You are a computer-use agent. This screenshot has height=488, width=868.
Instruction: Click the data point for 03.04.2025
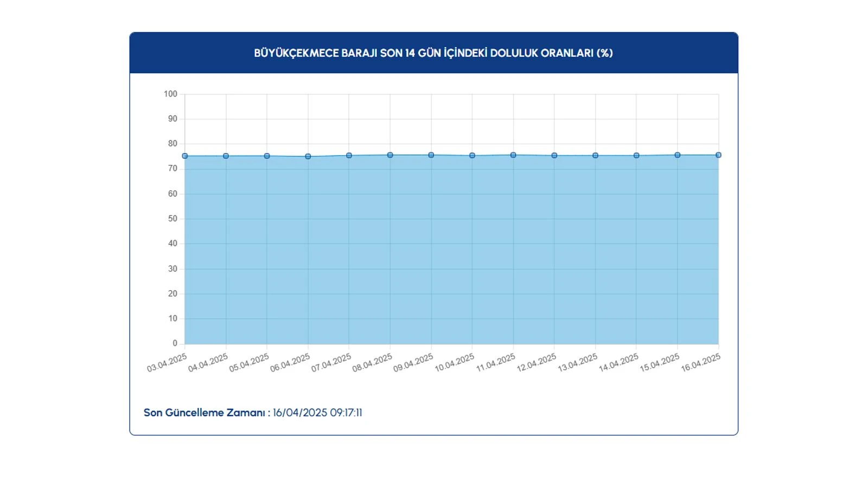[185, 156]
